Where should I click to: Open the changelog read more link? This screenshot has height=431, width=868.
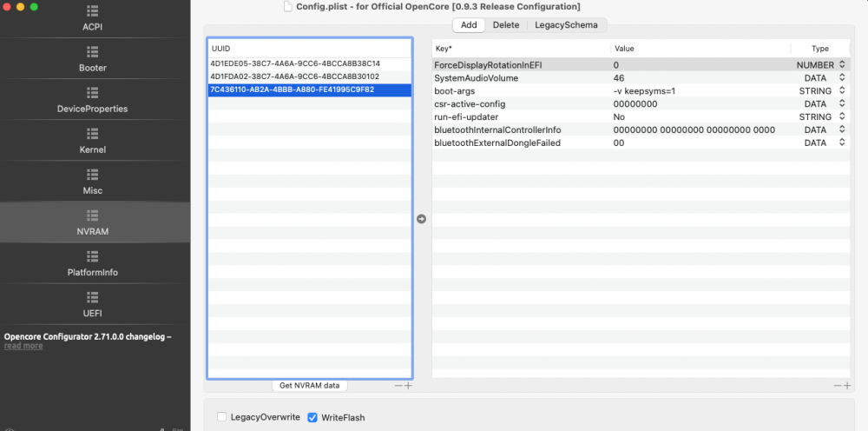pos(23,346)
